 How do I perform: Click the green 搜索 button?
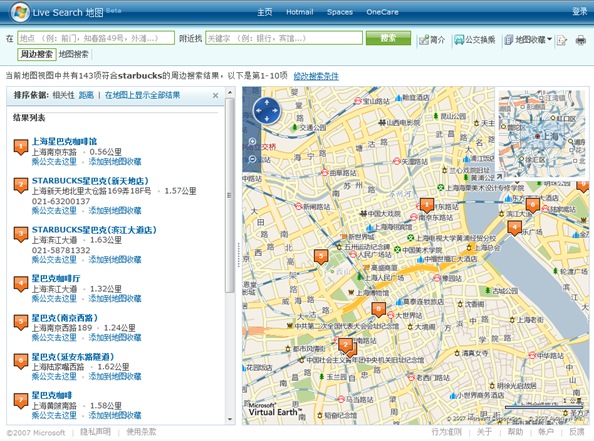point(388,38)
